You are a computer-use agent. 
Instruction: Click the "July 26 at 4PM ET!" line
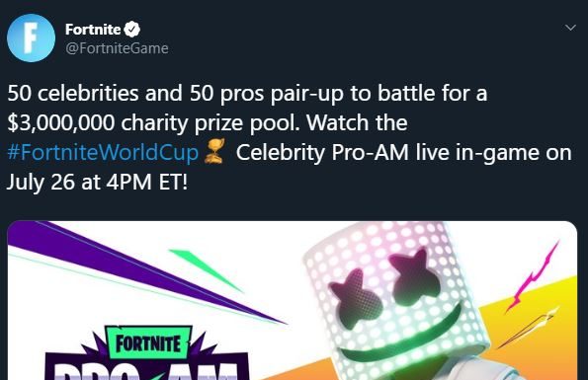(97, 183)
